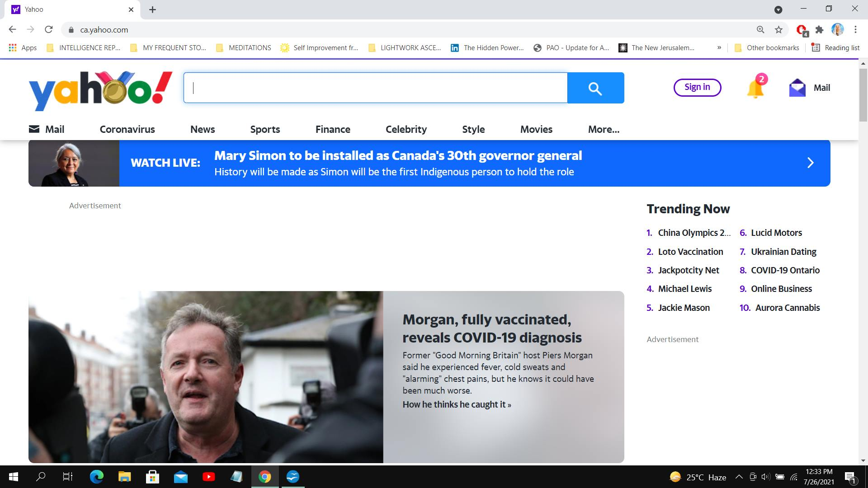Click the ca.yahoo.com address bar
The image size is (868, 488).
(x=407, y=30)
